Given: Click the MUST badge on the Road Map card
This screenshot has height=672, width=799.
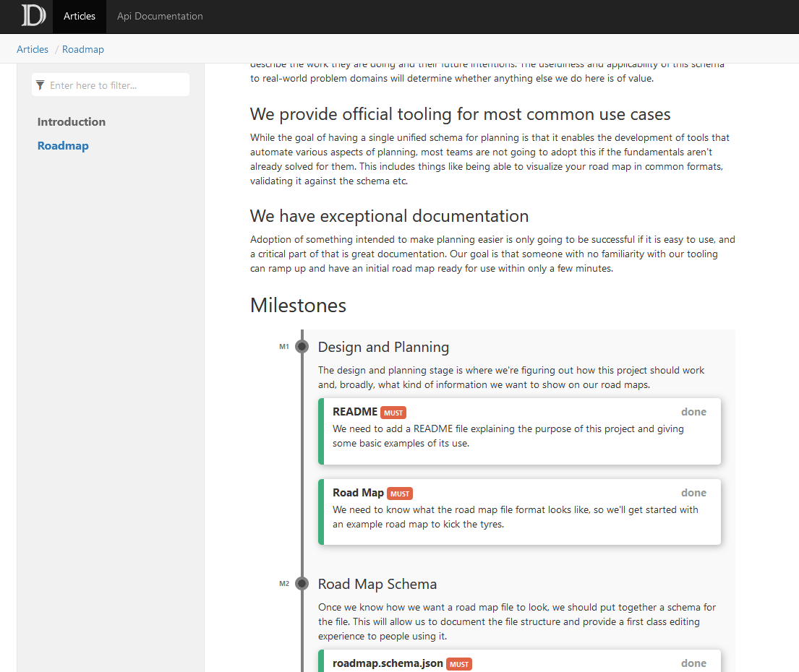Looking at the screenshot, I should point(399,493).
